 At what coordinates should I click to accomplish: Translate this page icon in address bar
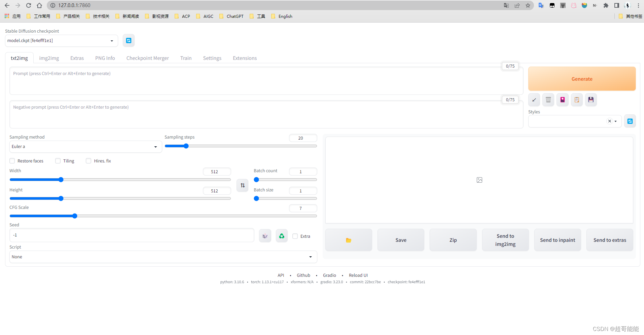(506, 5)
